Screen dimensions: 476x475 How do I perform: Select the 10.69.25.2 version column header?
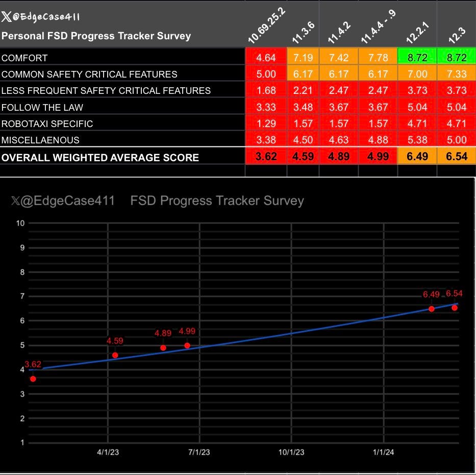[x=266, y=26]
